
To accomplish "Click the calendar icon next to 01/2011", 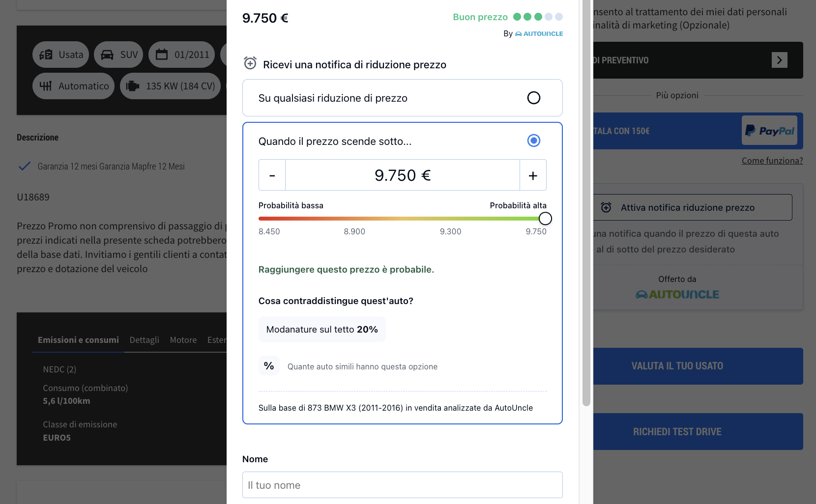I will coord(161,55).
